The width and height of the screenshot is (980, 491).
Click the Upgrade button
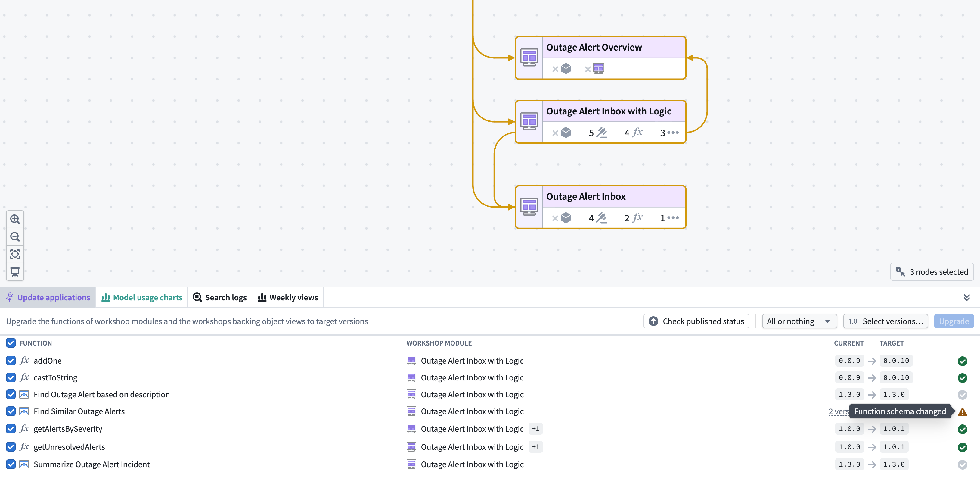pyautogui.click(x=954, y=321)
